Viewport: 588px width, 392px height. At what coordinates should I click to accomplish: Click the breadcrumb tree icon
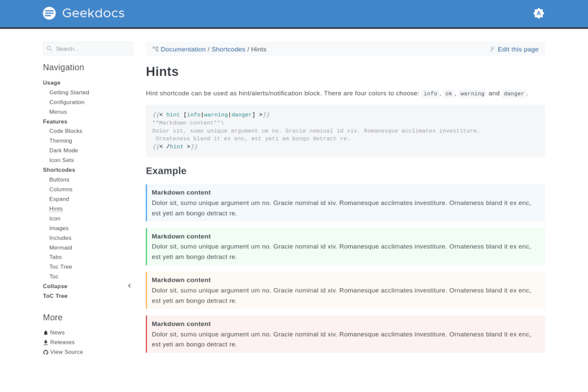(155, 49)
